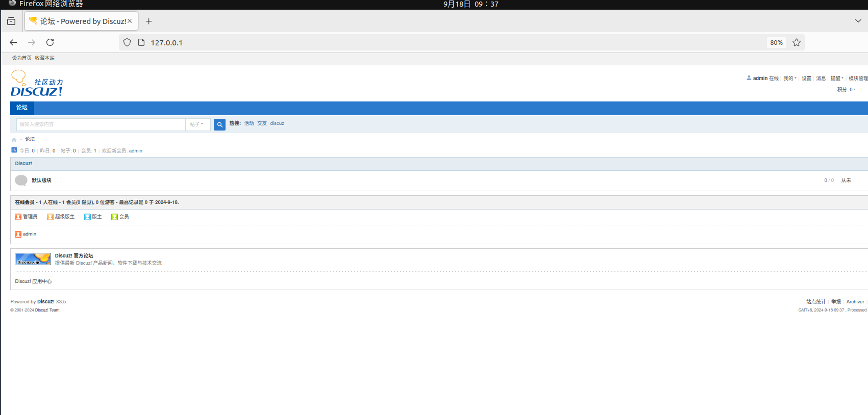Click the blue statistics chart icon
The width and height of the screenshot is (868, 415).
tap(14, 150)
